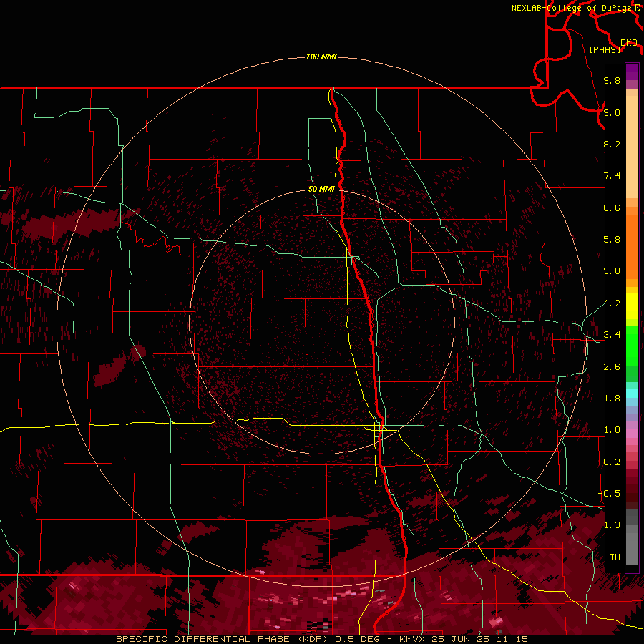Click the 0.2 legend value
Image resolution: width=644 pixels, height=644 pixels.
point(612,462)
